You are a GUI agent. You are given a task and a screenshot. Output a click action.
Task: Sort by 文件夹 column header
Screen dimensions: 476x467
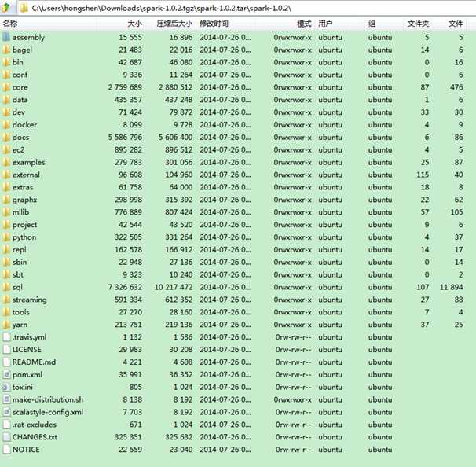pyautogui.click(x=418, y=24)
